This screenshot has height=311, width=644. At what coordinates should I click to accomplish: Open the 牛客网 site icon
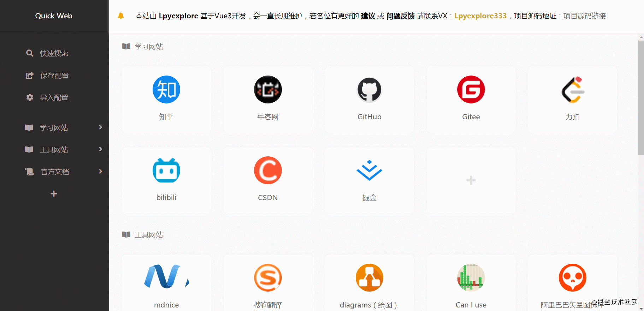(268, 90)
